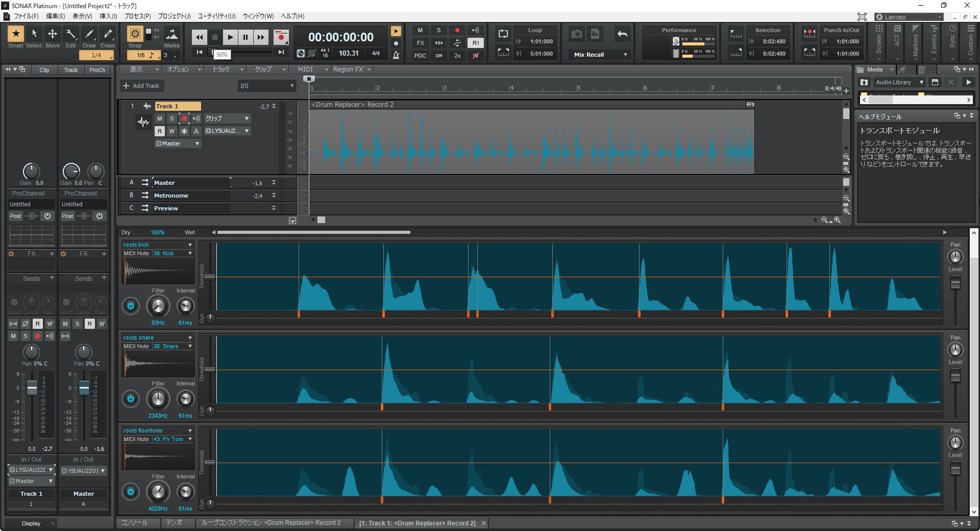Fast forward the transport
The height and width of the screenshot is (531, 980).
[261, 37]
